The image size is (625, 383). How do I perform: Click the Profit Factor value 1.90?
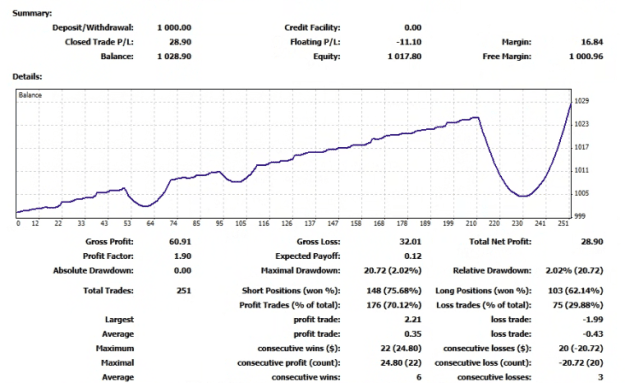click(x=183, y=256)
